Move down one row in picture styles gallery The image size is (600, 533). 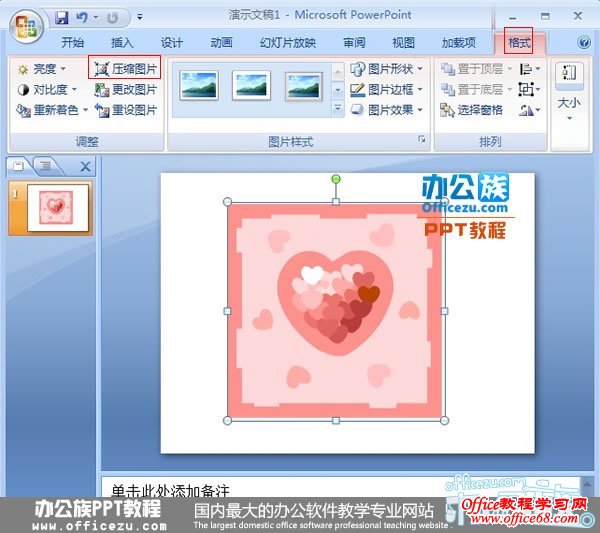pyautogui.click(x=338, y=91)
